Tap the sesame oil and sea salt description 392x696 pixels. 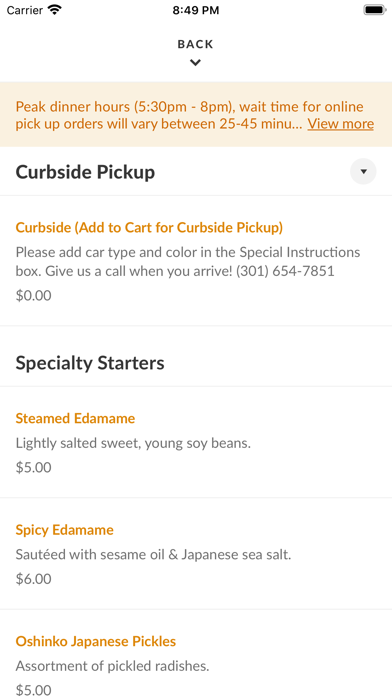(154, 554)
